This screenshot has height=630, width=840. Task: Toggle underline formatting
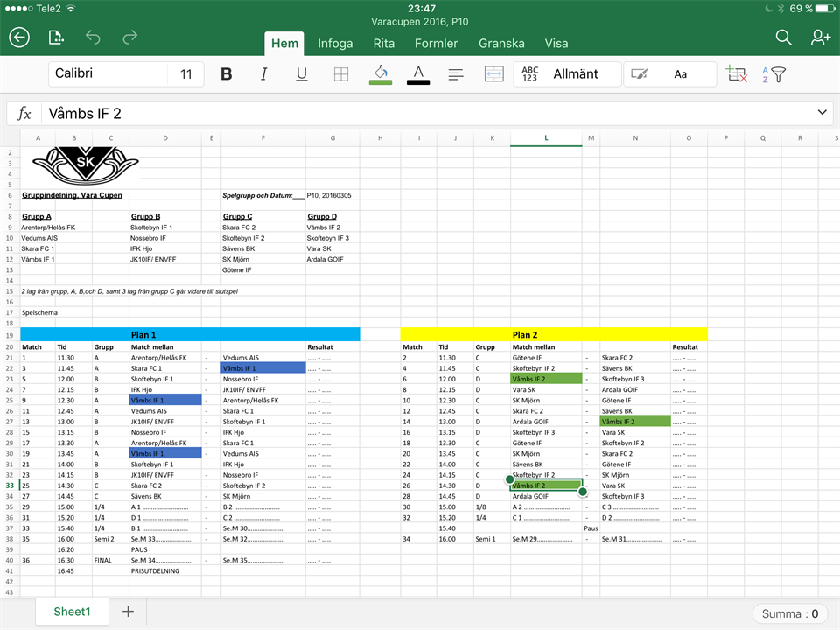(302, 74)
